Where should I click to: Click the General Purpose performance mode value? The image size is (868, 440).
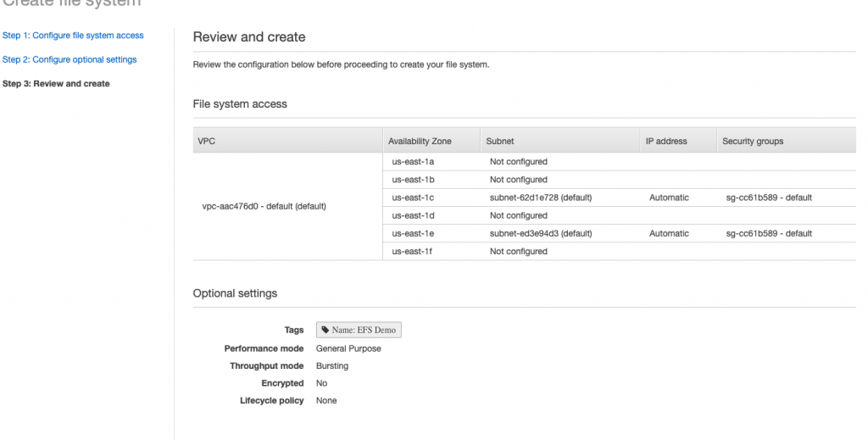(348, 348)
